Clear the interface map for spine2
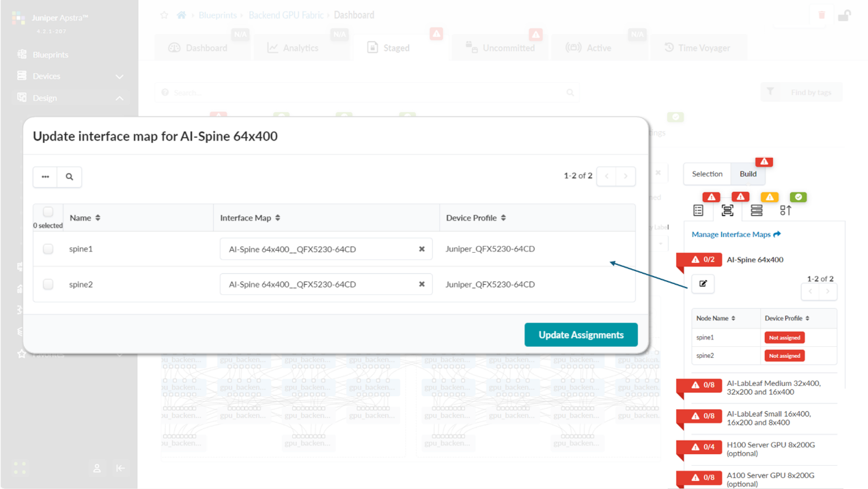This screenshot has width=868, height=489. click(421, 284)
